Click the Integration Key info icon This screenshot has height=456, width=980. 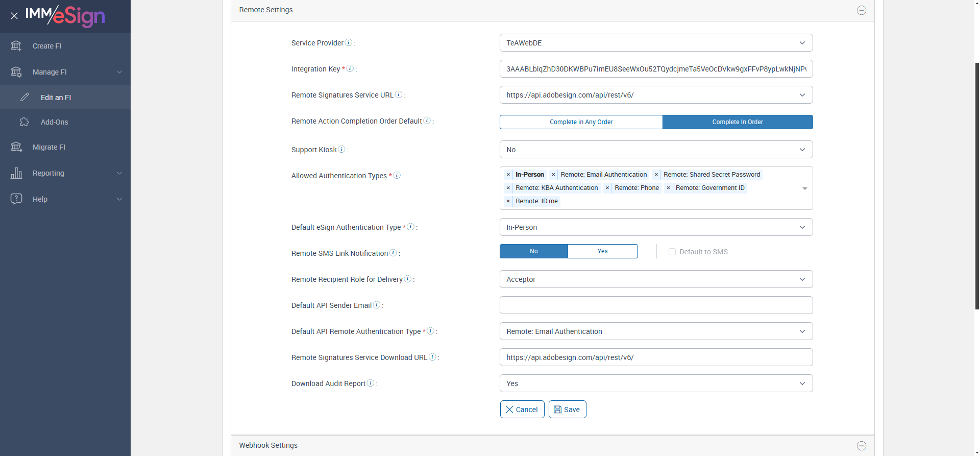point(350,68)
